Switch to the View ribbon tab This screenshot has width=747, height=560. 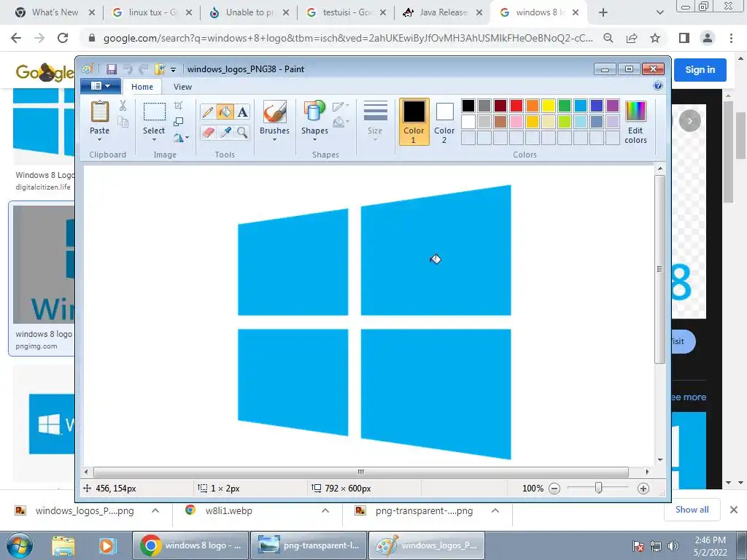182,87
